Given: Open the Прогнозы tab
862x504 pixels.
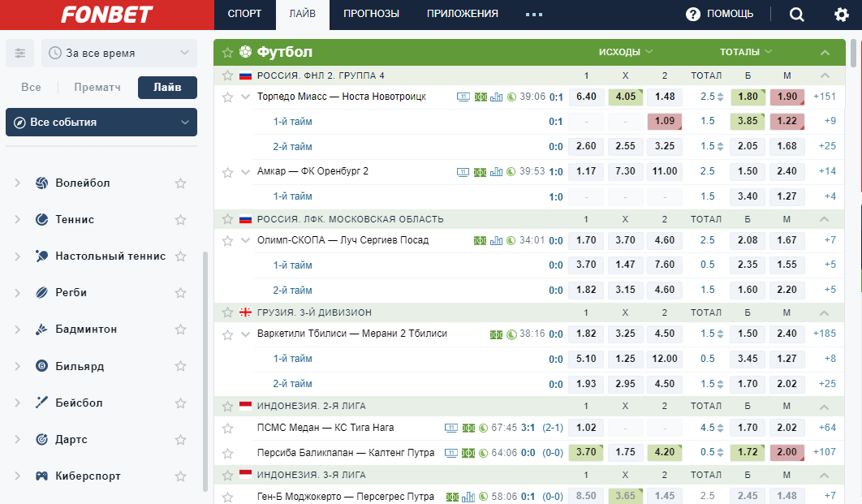Looking at the screenshot, I should (x=372, y=15).
